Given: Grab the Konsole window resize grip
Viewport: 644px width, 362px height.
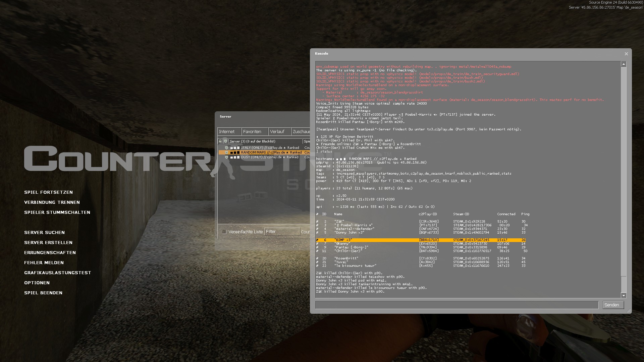Looking at the screenshot, I should (x=629, y=311).
